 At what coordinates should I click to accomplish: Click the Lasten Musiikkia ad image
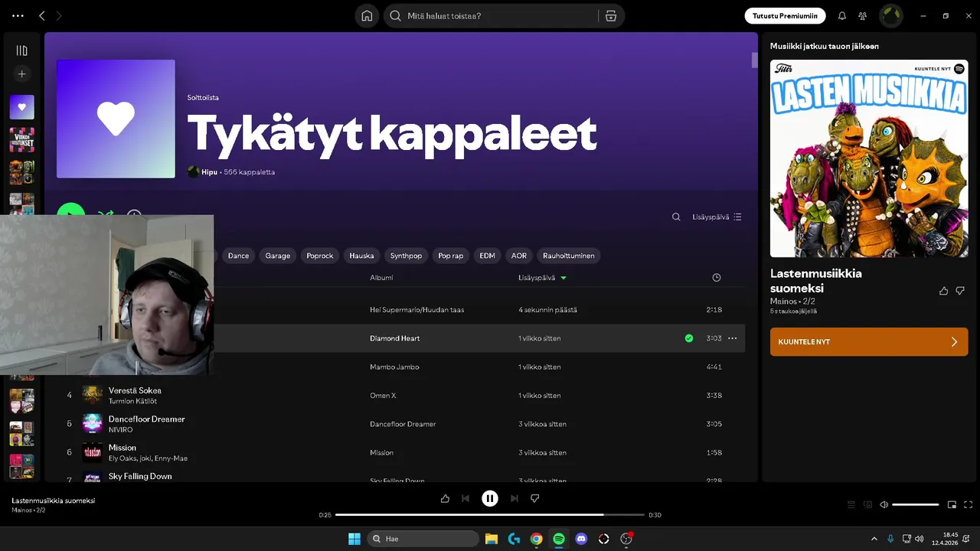[x=869, y=158]
